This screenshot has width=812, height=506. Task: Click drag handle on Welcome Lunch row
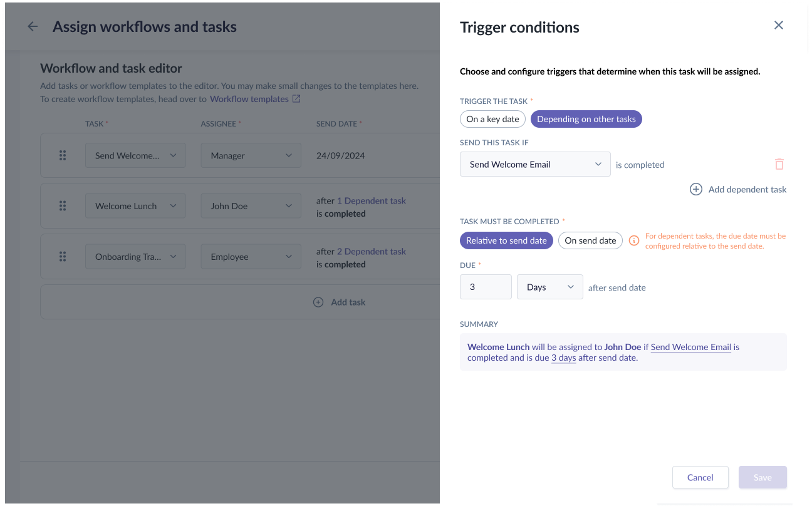pos(63,205)
